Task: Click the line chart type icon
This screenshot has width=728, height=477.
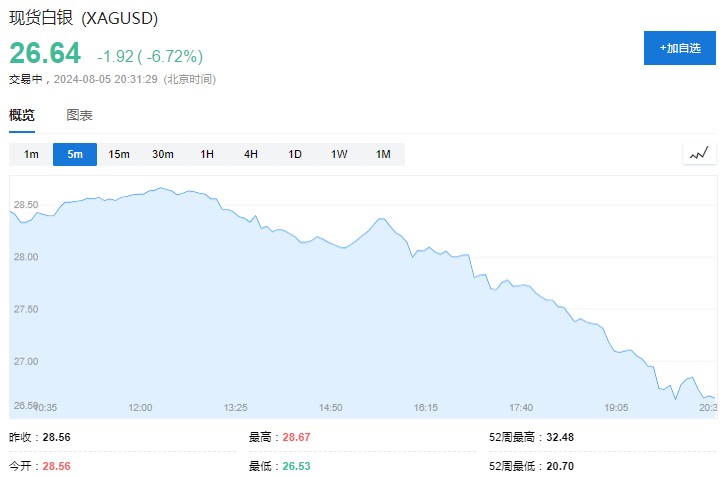Action: [x=698, y=154]
